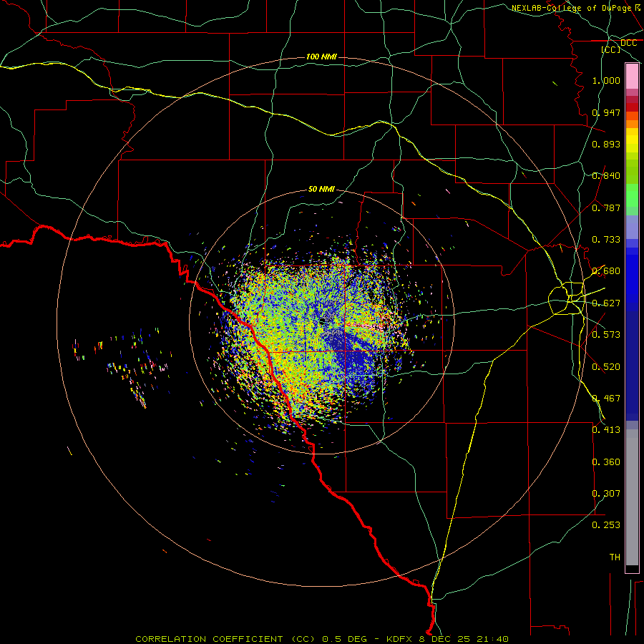Click the DCC product label above the legend
Image resolution: width=644 pixels, height=644 pixels.
pyautogui.click(x=628, y=43)
